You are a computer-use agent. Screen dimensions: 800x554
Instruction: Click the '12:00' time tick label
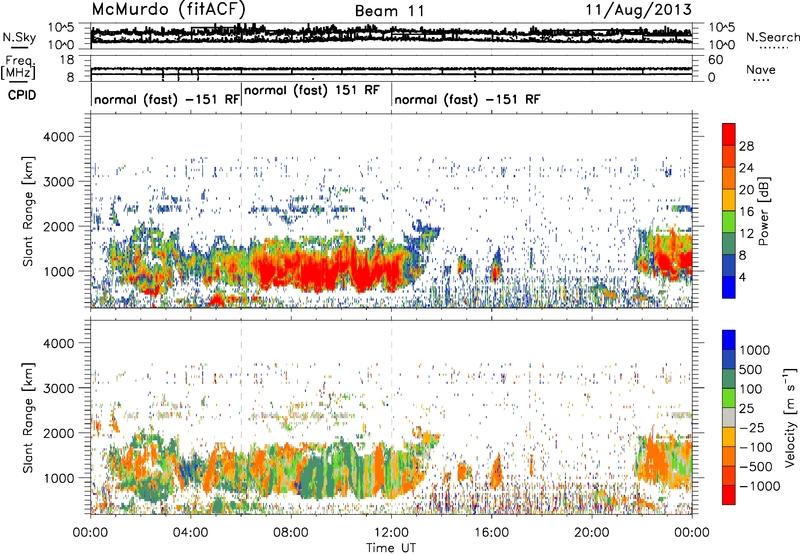click(391, 533)
